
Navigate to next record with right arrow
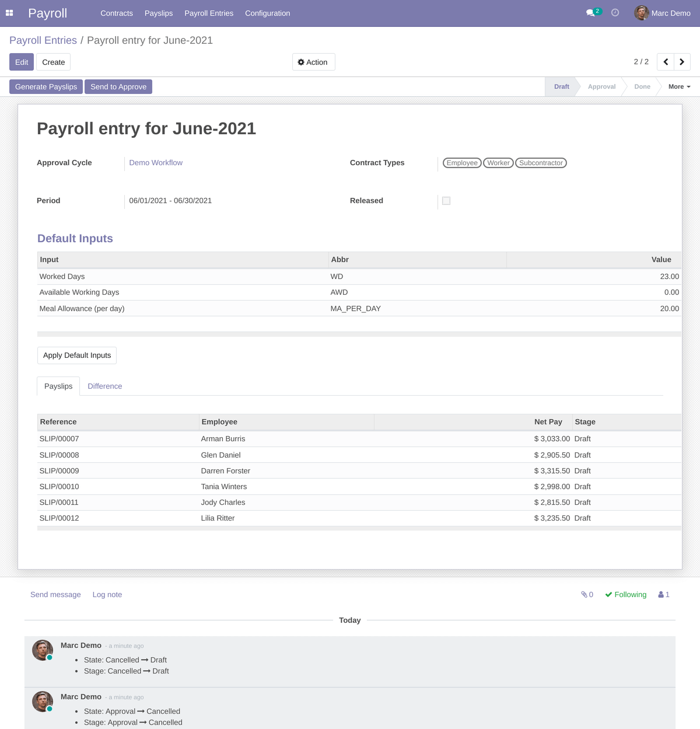pyautogui.click(x=682, y=61)
